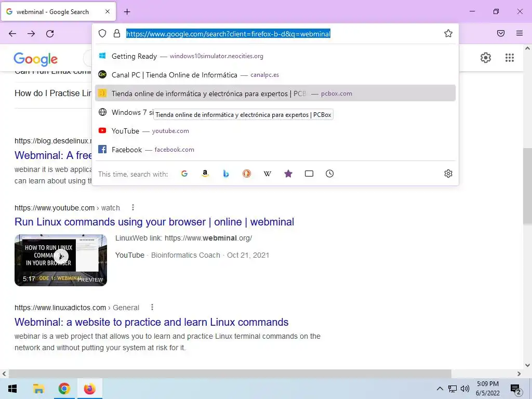Open Windows 7 suggestion in dropdown
The height and width of the screenshot is (399, 532).
point(275,112)
